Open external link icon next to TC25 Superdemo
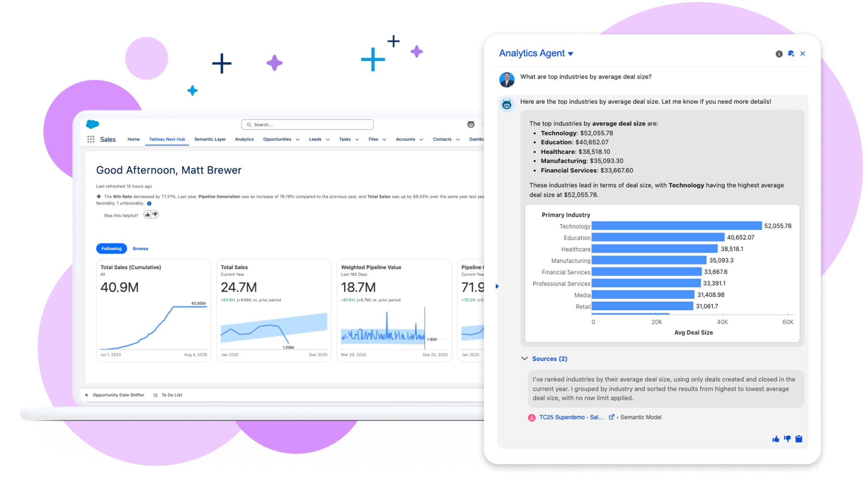Screen dimensions: 868x488 coord(611,417)
